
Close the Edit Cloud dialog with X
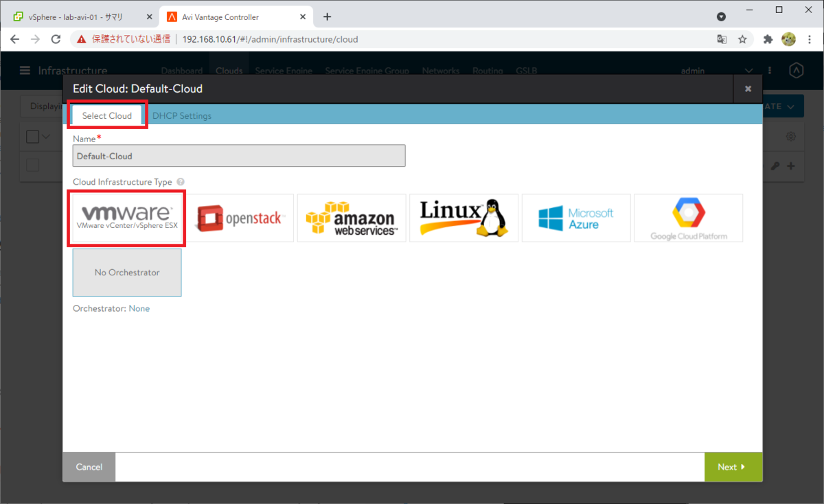(748, 89)
